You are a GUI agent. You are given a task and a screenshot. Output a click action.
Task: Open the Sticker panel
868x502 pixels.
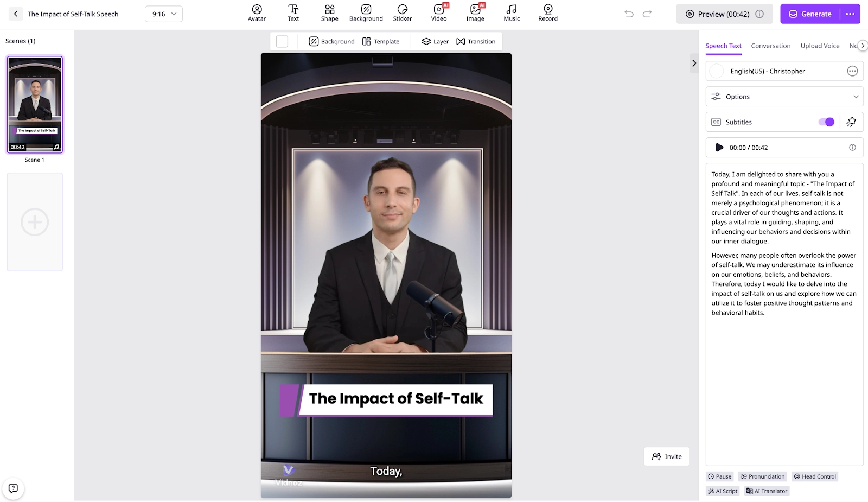point(403,13)
